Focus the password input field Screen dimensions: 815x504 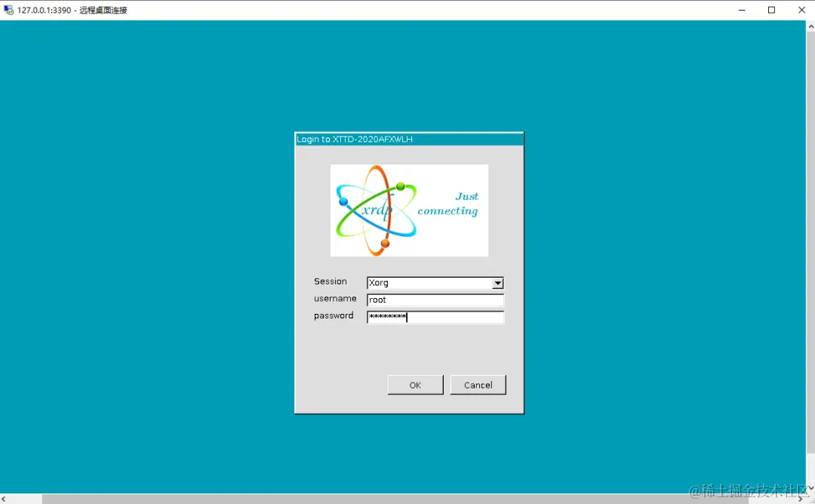(x=435, y=317)
